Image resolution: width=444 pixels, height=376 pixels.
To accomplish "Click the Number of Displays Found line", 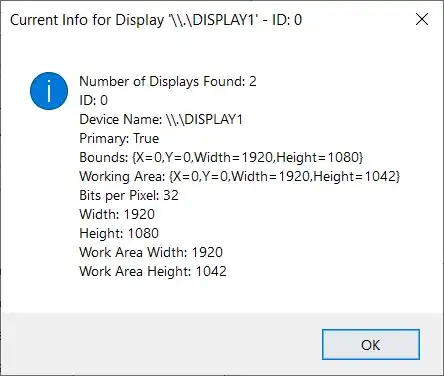I will tap(168, 82).
